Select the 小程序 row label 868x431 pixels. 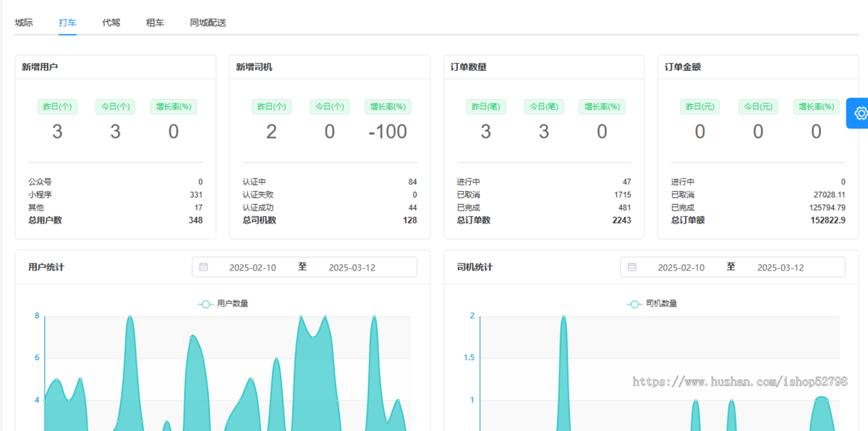pos(40,195)
